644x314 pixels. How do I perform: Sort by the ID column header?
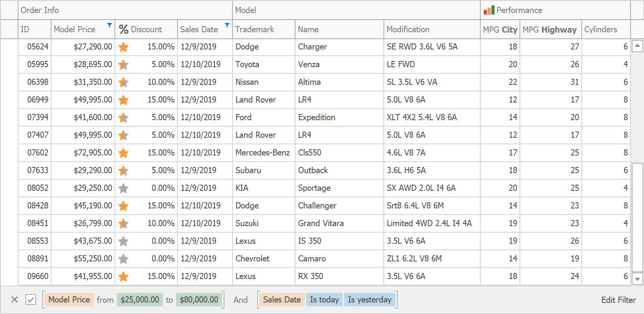click(x=35, y=29)
